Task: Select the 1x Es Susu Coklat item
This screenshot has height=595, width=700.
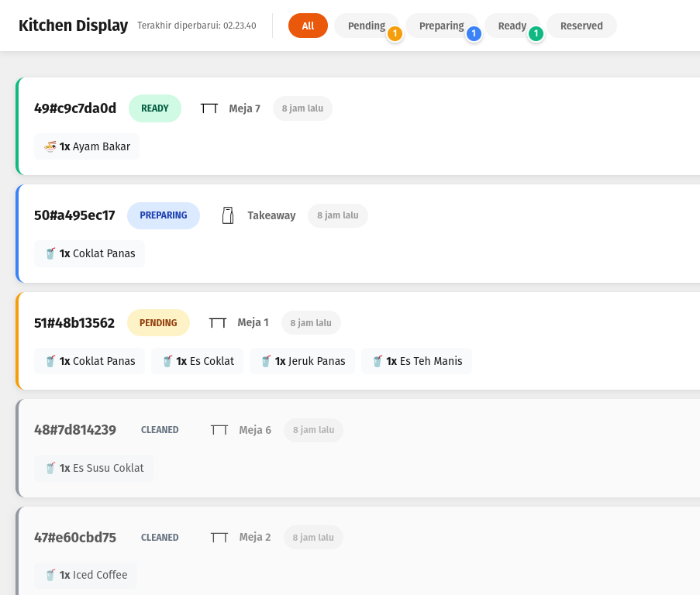Action: click(94, 468)
